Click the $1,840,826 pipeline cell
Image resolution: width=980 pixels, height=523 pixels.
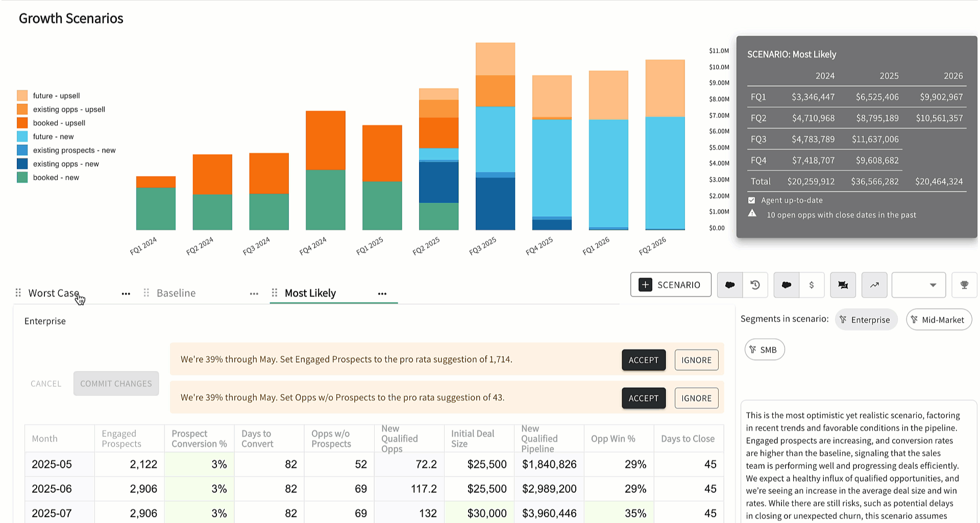click(549, 464)
